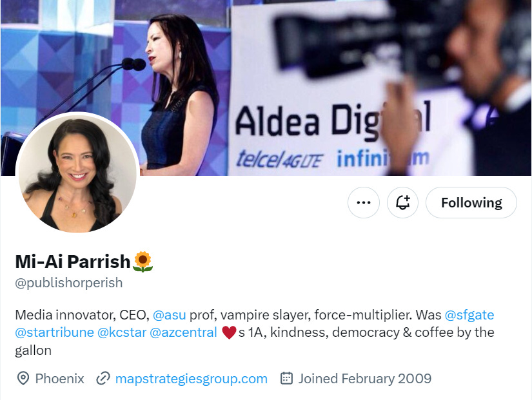Click the sunflower emoji after the name
This screenshot has width=532, height=400.
point(143,262)
